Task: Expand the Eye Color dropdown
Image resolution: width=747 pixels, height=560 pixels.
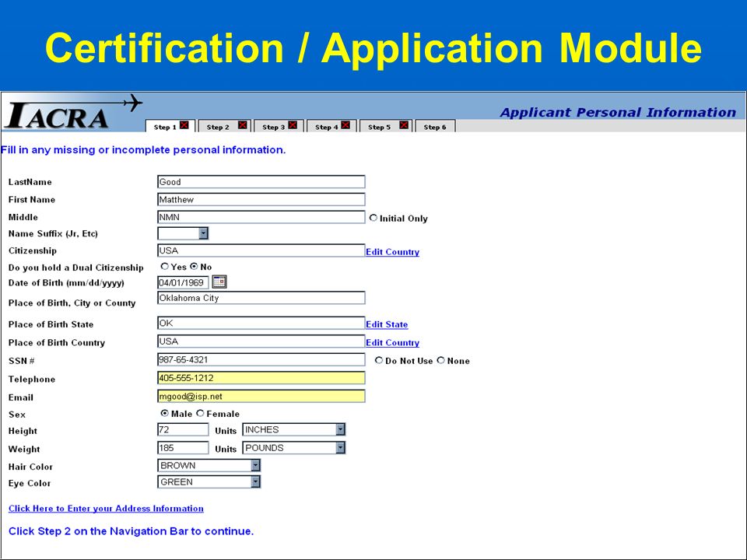Action: tap(209, 482)
